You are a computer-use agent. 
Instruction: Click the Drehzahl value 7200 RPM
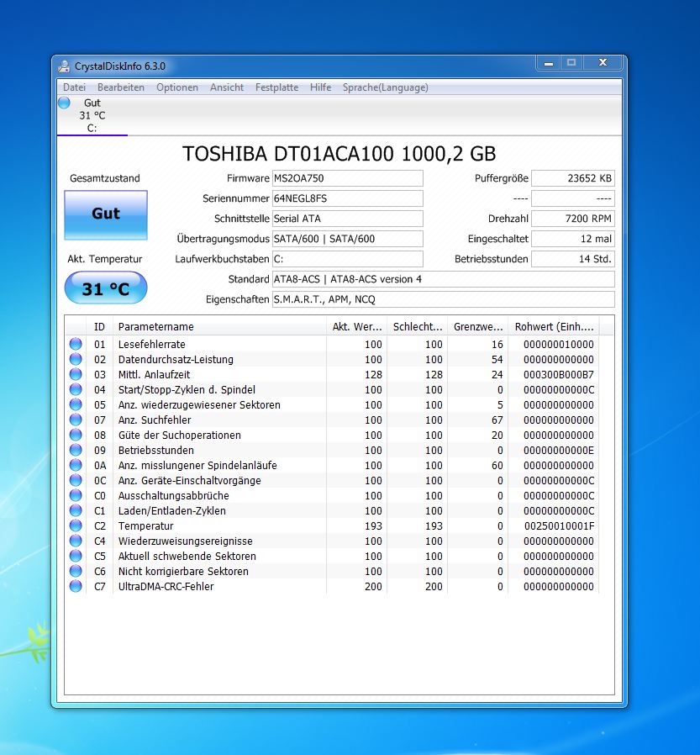572,219
